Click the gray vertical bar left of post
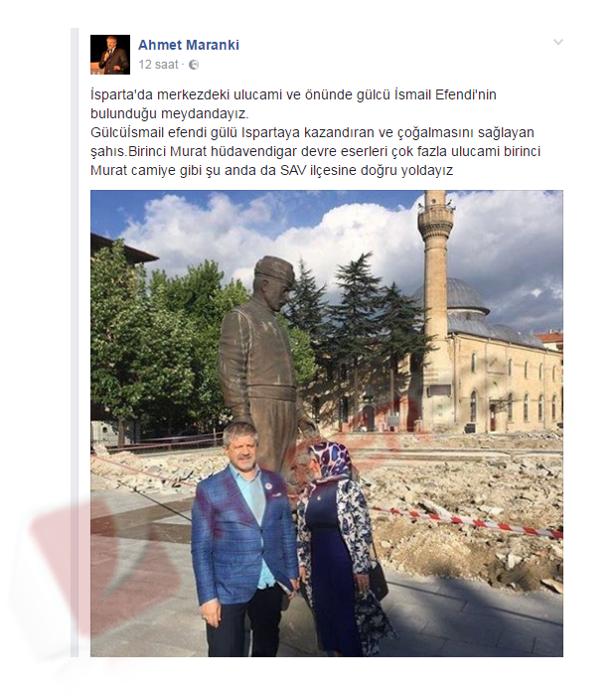 pyautogui.click(x=75, y=342)
